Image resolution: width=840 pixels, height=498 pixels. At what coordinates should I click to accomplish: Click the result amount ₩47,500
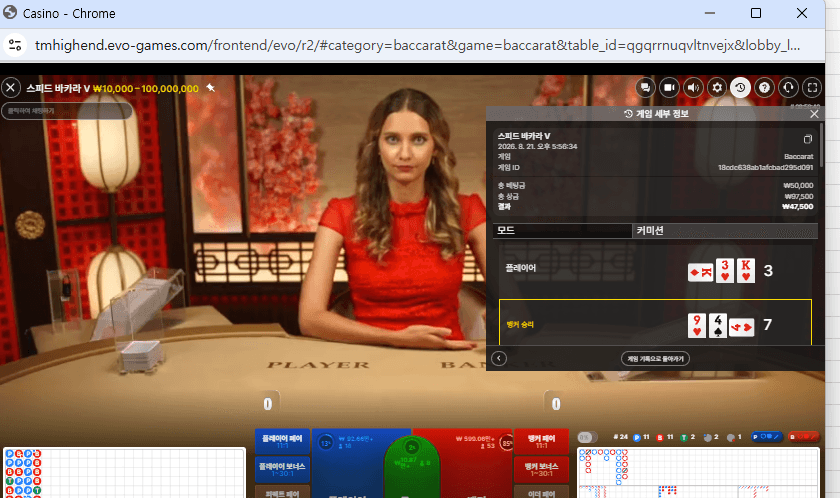[798, 206]
